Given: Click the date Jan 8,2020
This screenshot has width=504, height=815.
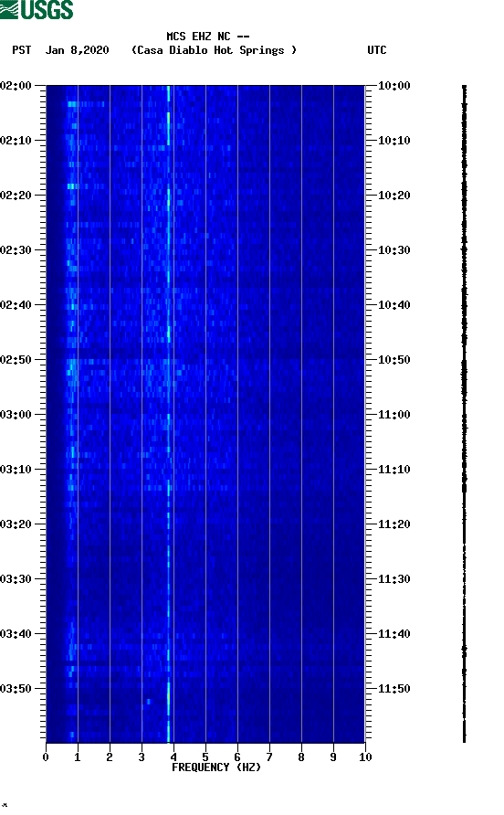Looking at the screenshot, I should 78,50.
